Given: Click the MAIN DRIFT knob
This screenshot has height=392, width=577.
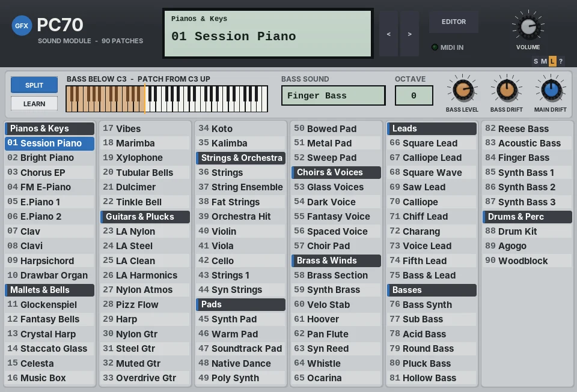Looking at the screenshot, I should (551, 90).
